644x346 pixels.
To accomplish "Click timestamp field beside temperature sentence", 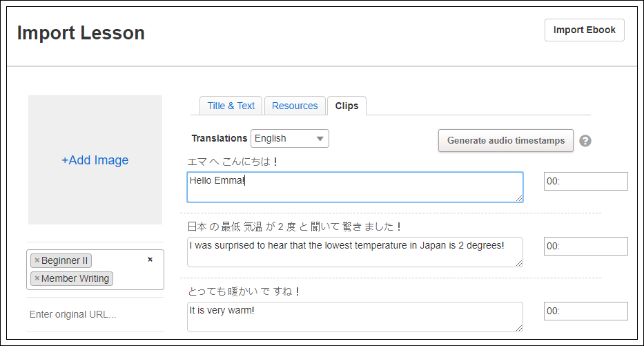I will tap(585, 247).
